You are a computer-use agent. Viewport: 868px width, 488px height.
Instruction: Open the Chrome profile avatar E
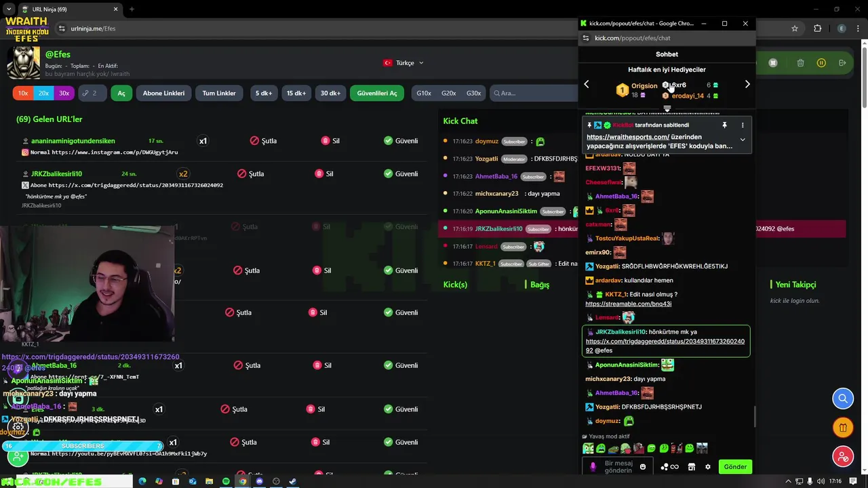(842, 28)
